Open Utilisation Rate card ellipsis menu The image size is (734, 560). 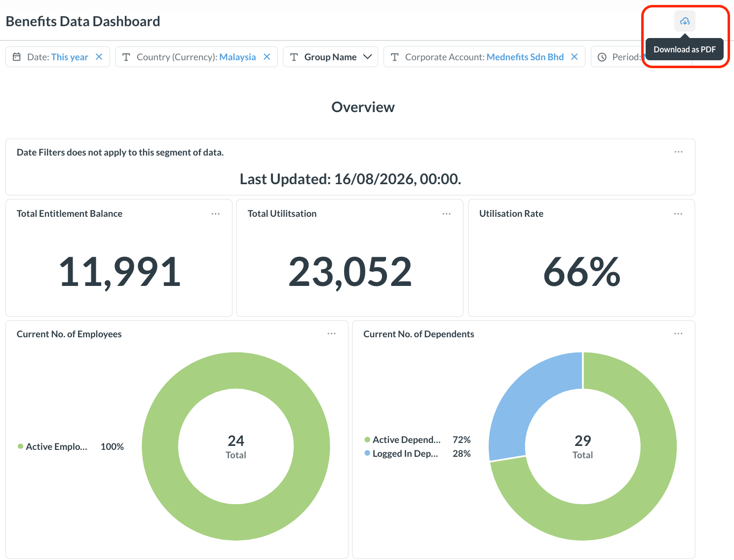[678, 214]
